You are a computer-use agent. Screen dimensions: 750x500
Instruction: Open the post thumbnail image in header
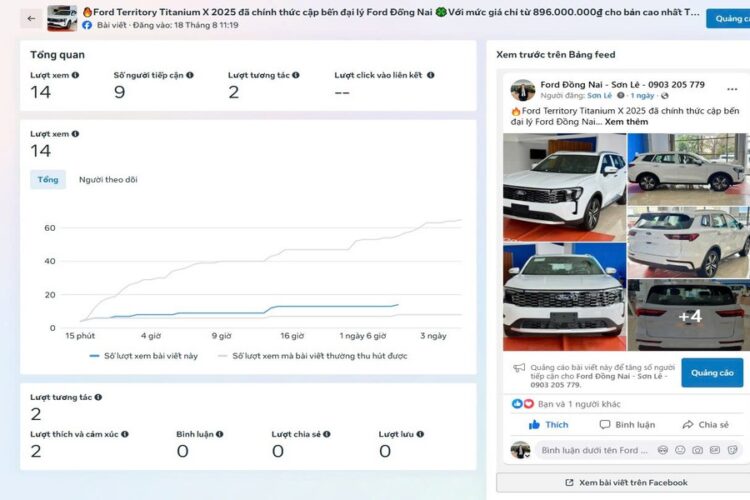pyautogui.click(x=62, y=18)
